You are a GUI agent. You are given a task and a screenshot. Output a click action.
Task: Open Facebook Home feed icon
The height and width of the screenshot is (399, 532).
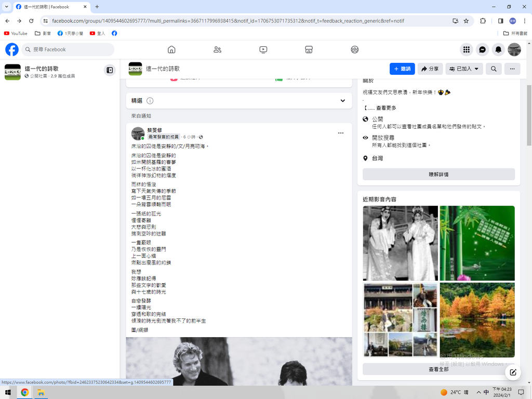[x=171, y=49]
